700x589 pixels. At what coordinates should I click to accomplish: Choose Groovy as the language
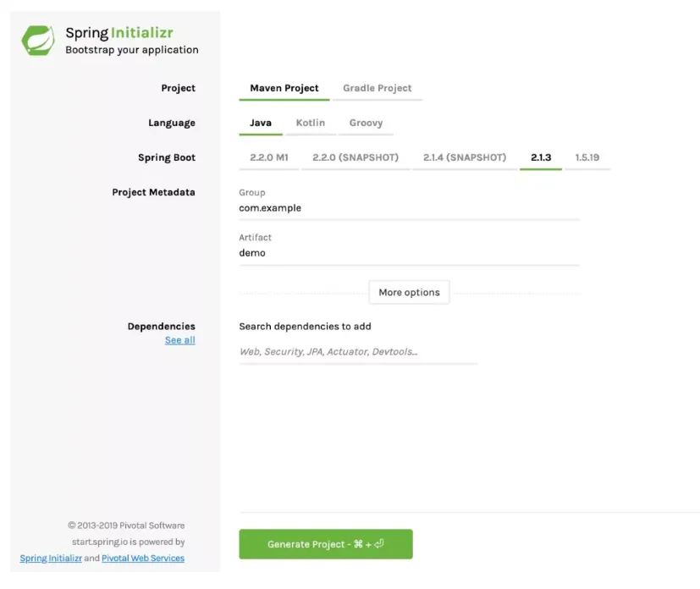point(366,123)
